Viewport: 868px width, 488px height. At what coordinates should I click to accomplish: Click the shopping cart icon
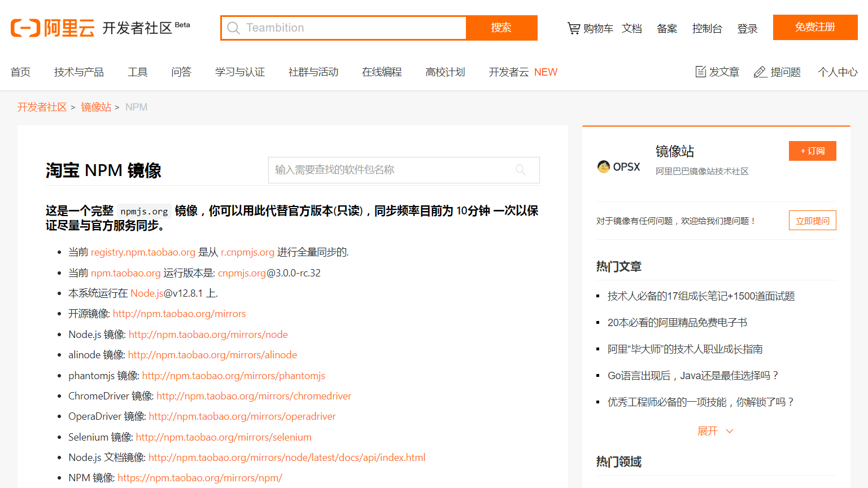click(573, 28)
